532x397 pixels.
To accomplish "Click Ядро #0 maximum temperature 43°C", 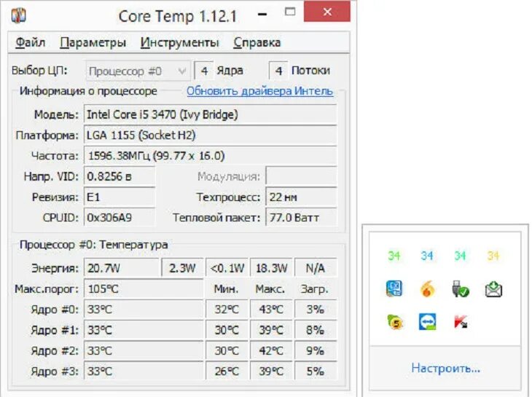I will [x=271, y=310].
